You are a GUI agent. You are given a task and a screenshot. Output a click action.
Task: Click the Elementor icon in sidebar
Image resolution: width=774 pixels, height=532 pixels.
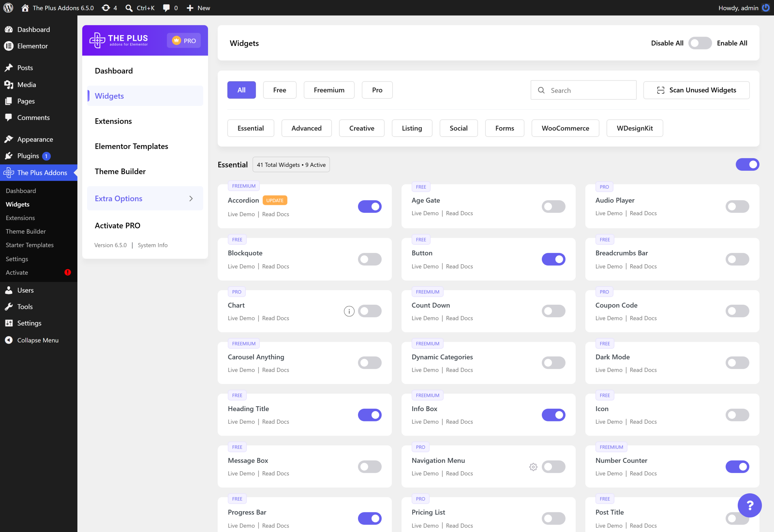click(x=9, y=46)
